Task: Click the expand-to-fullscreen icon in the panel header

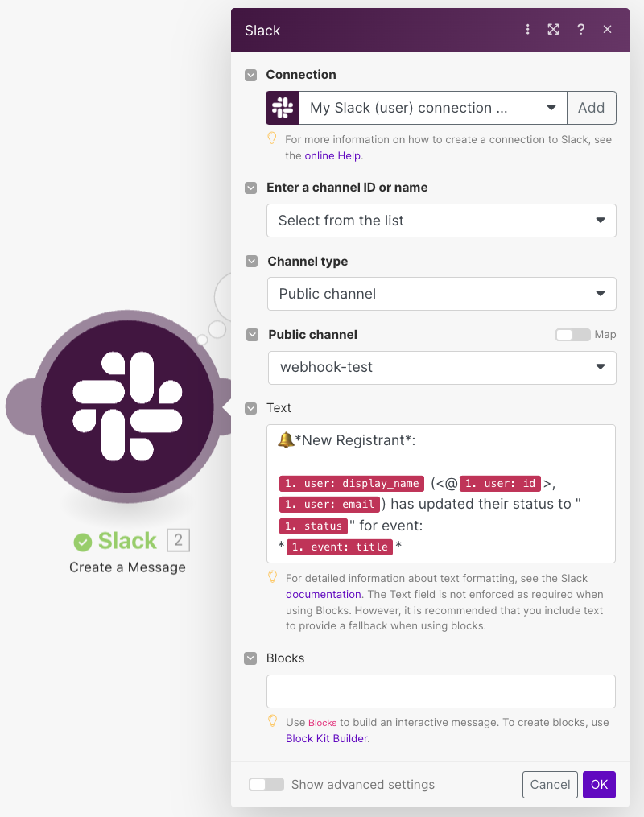Action: click(553, 29)
